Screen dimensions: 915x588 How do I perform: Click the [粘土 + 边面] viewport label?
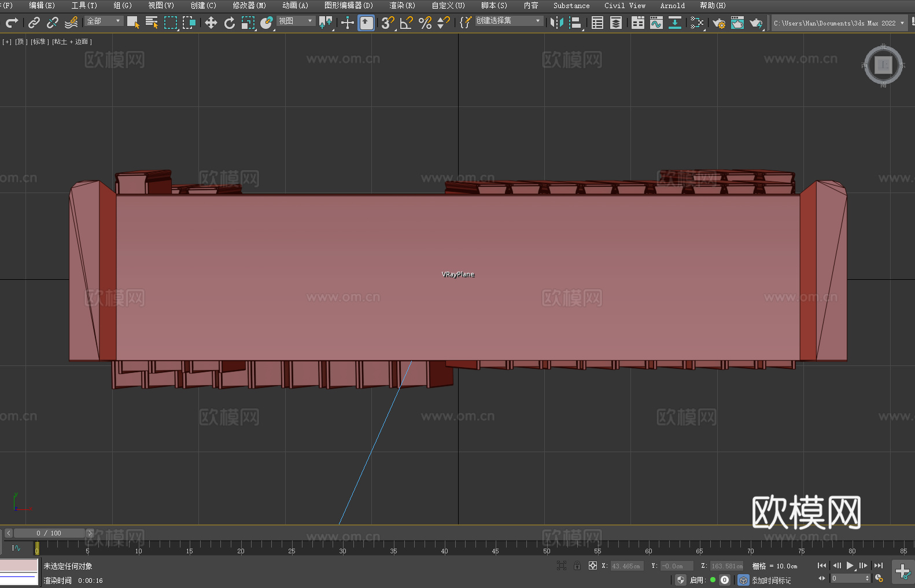point(72,42)
